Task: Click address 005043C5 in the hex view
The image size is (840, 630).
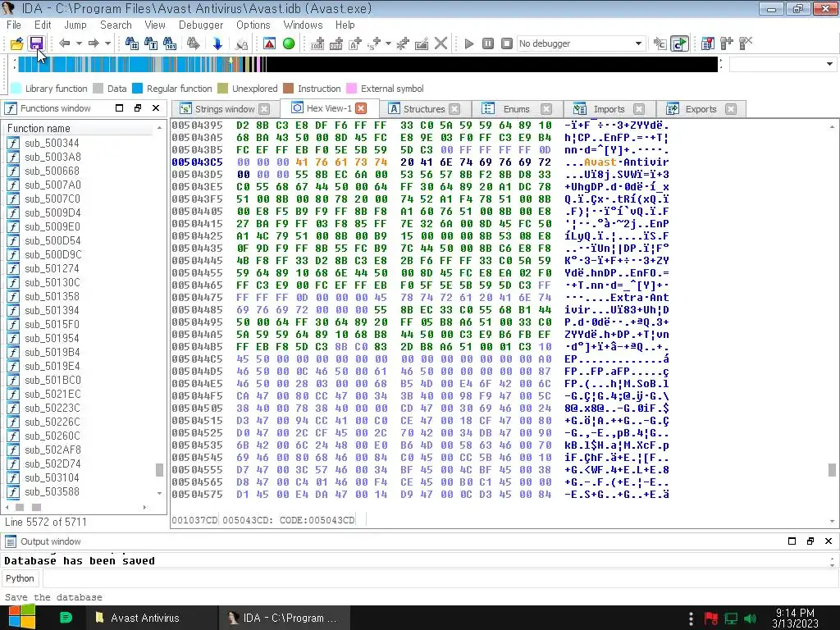Action: click(197, 162)
